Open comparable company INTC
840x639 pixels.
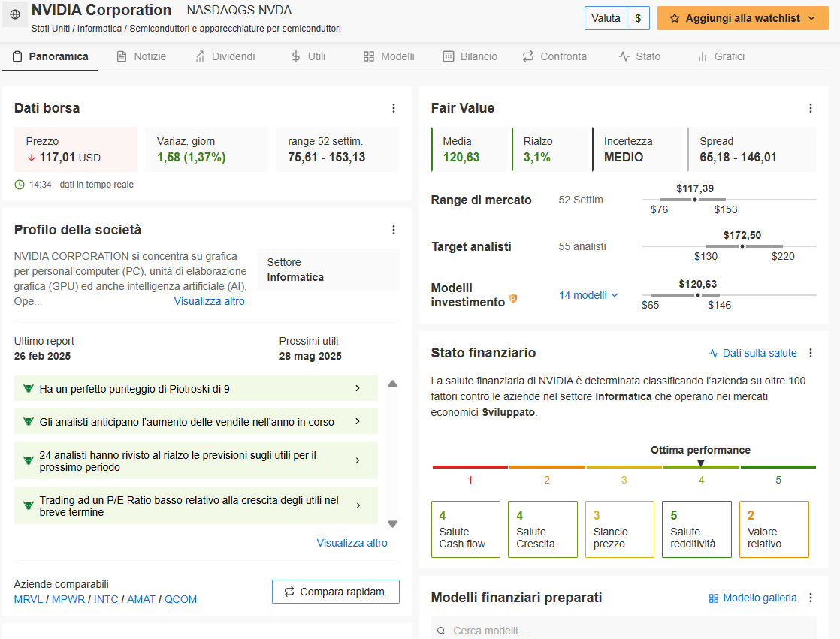[106, 599]
